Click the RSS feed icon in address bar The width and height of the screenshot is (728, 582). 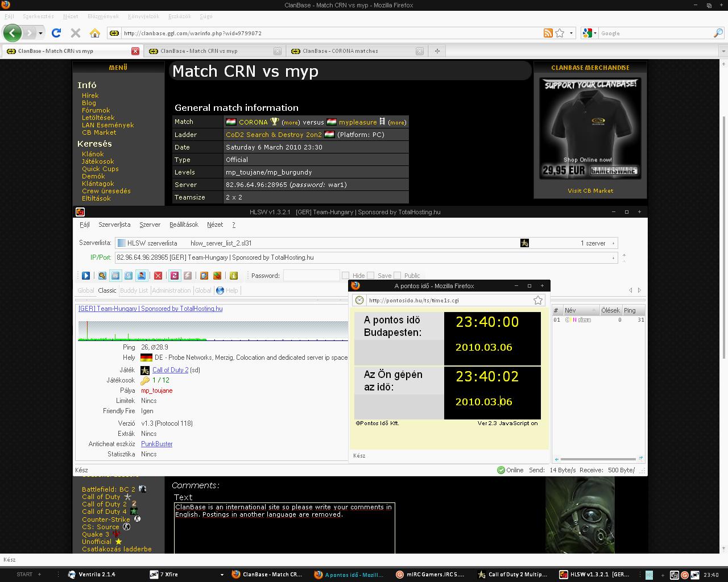(548, 33)
